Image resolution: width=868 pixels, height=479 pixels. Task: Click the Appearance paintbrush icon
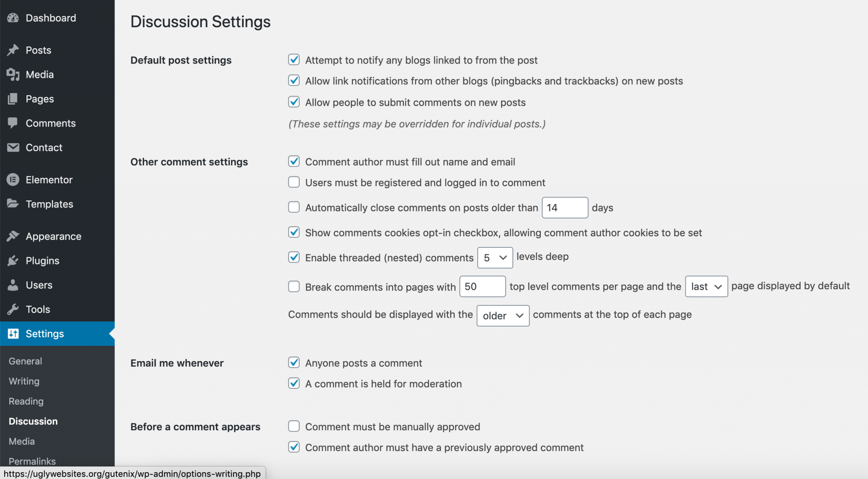(x=13, y=236)
